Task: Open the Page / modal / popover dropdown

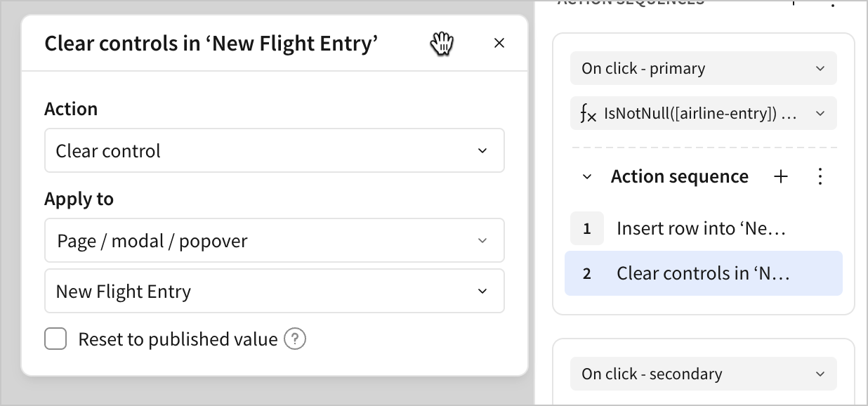Action: (274, 241)
